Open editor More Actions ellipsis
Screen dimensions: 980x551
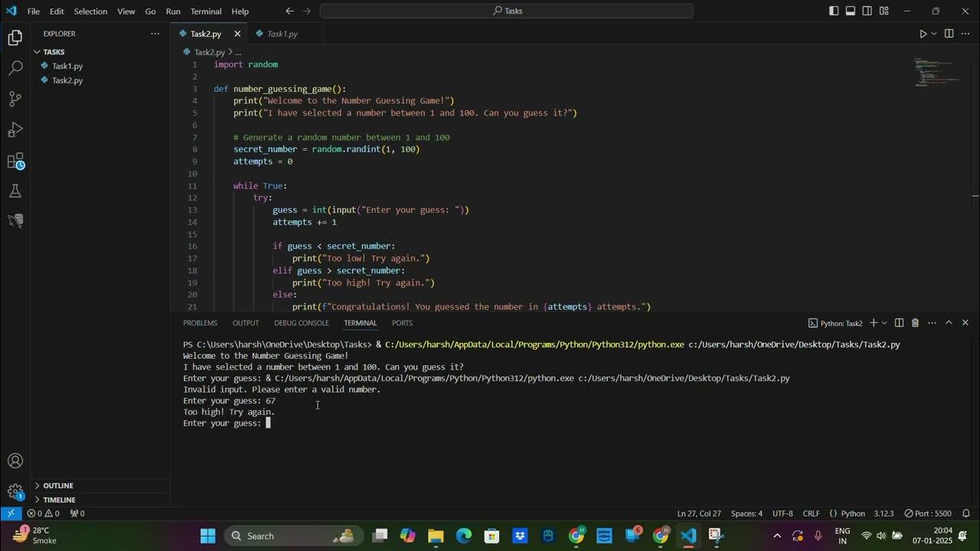coord(965,34)
